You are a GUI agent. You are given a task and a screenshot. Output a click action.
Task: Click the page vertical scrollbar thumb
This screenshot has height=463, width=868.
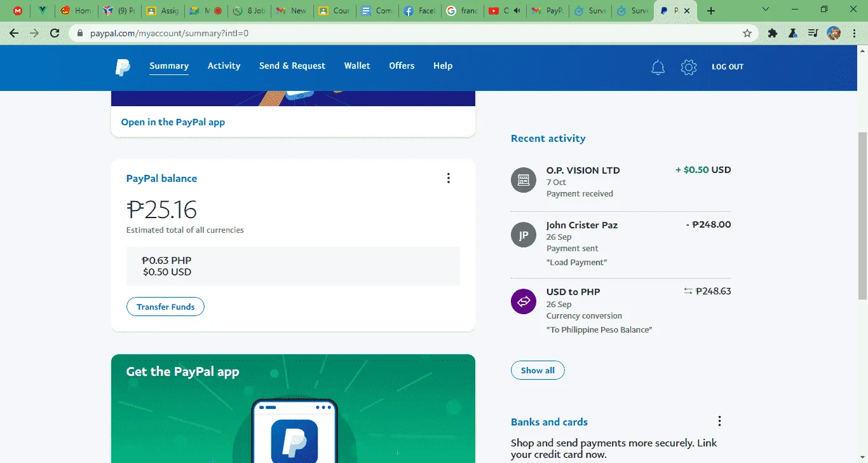[x=862, y=216]
